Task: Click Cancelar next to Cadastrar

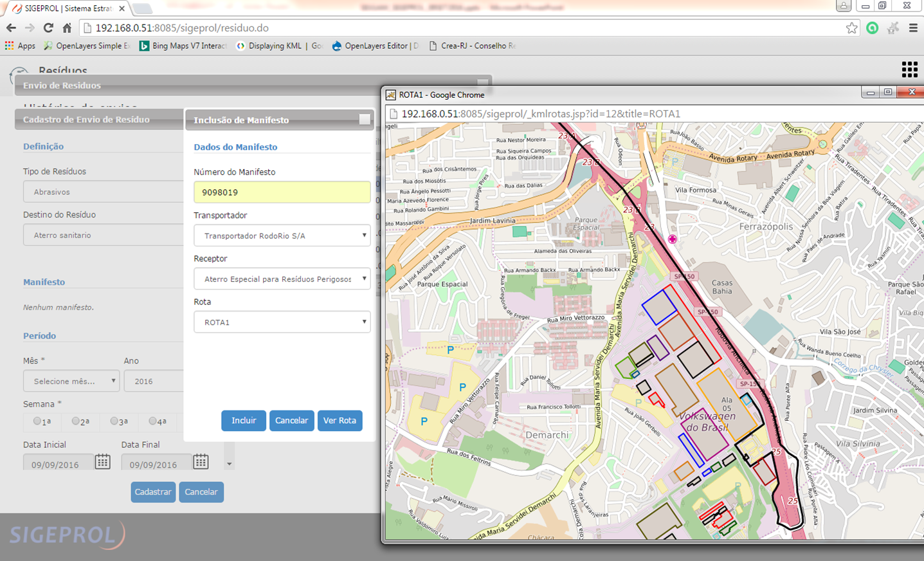Action: coord(201,492)
